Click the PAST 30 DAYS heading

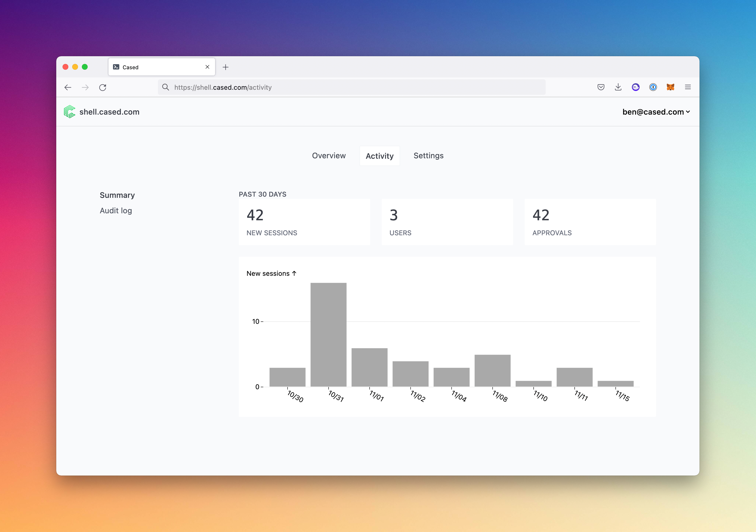(x=262, y=194)
